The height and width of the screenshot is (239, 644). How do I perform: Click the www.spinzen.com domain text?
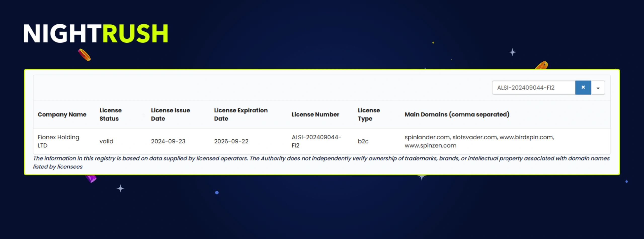click(430, 145)
